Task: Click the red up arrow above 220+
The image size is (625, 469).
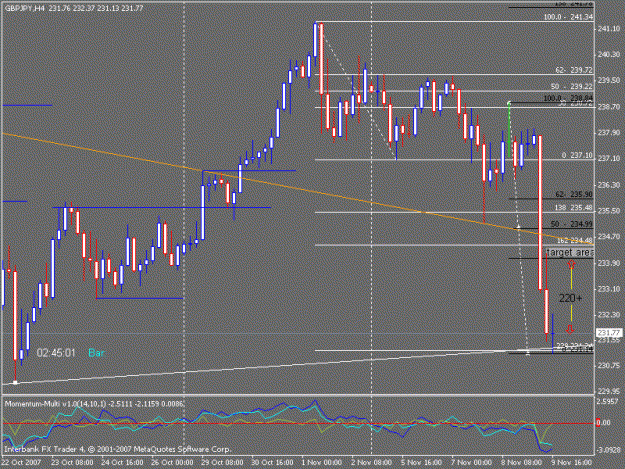Action: 571,265
